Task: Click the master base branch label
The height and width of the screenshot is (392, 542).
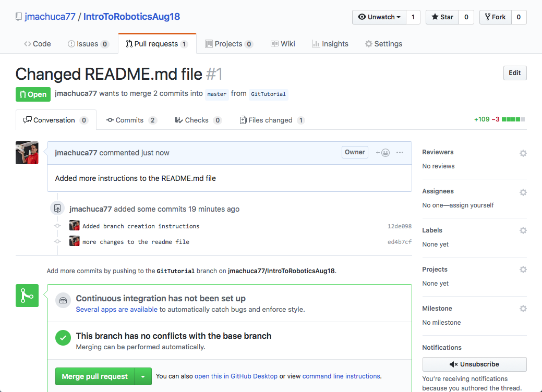Action: (x=216, y=94)
